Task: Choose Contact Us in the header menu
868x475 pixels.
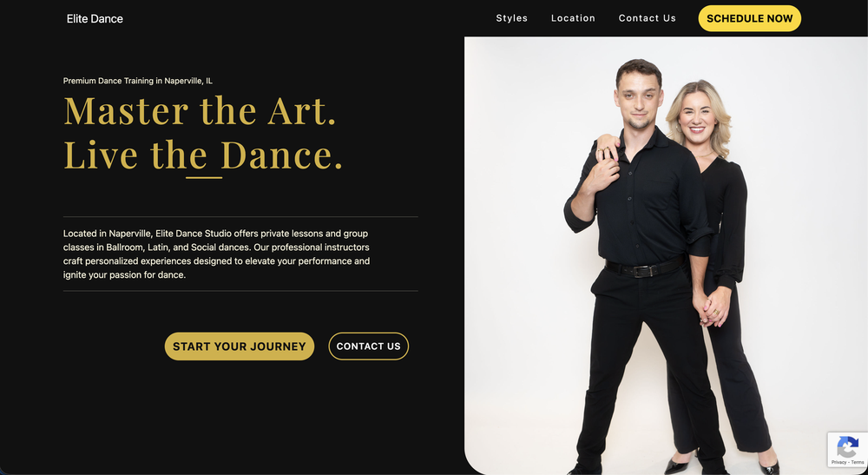Action: [x=648, y=18]
